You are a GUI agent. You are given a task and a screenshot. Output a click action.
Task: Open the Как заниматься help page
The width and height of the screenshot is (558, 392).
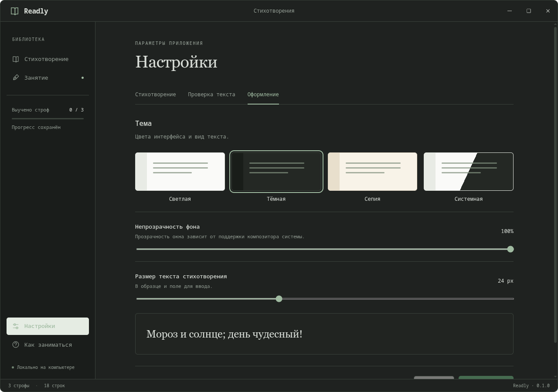tap(48, 345)
